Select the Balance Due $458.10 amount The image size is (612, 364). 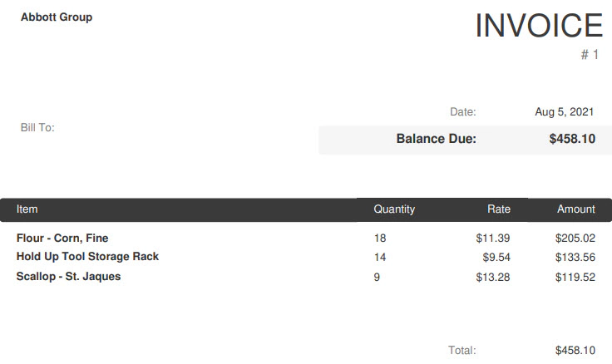(x=572, y=139)
